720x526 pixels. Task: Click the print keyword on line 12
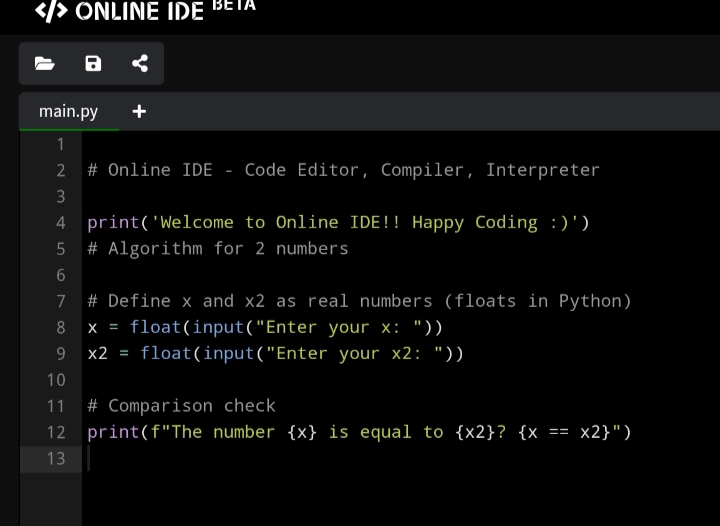coord(113,432)
